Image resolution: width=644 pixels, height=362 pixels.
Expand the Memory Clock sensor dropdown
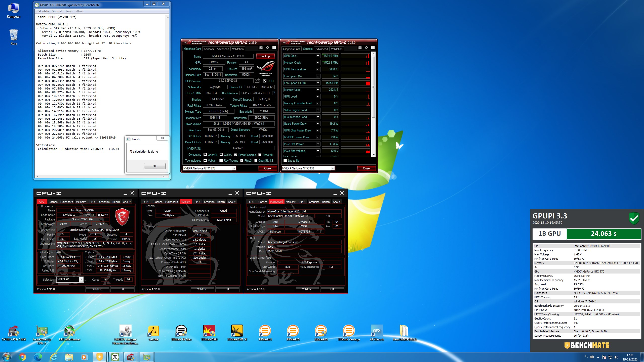tap(318, 63)
